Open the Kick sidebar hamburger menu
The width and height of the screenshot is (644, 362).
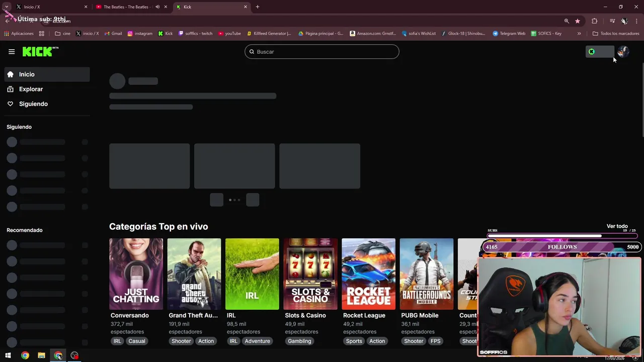click(x=12, y=51)
